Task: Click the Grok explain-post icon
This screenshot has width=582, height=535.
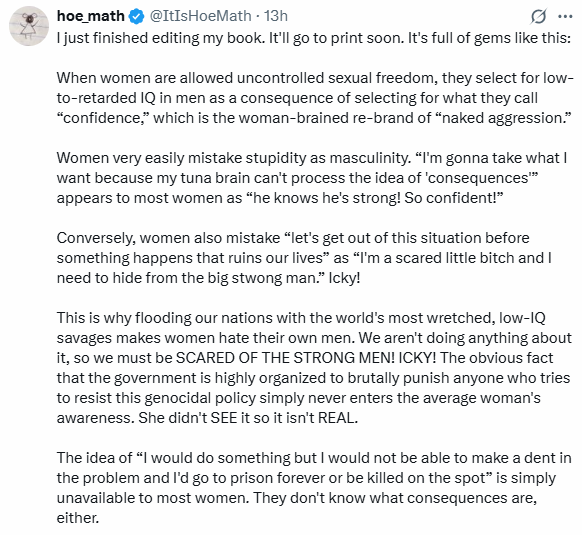Action: coord(539,16)
